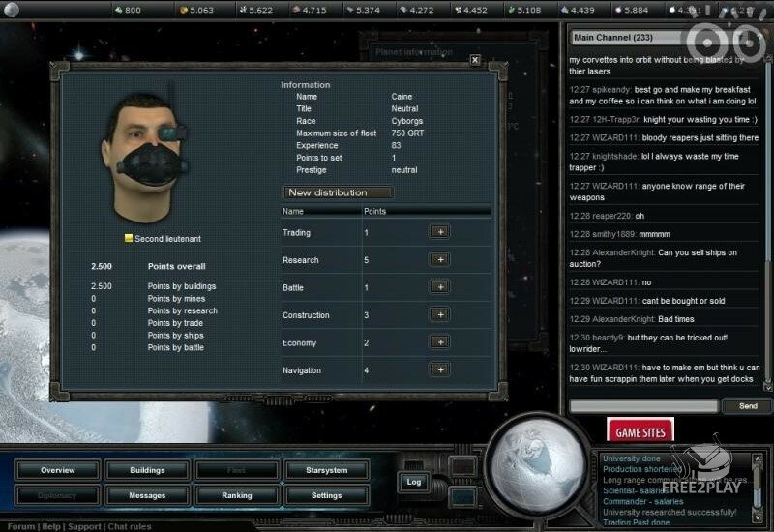Click the chat message input field
Image resolution: width=774 pixels, height=532 pixels.
(642, 406)
